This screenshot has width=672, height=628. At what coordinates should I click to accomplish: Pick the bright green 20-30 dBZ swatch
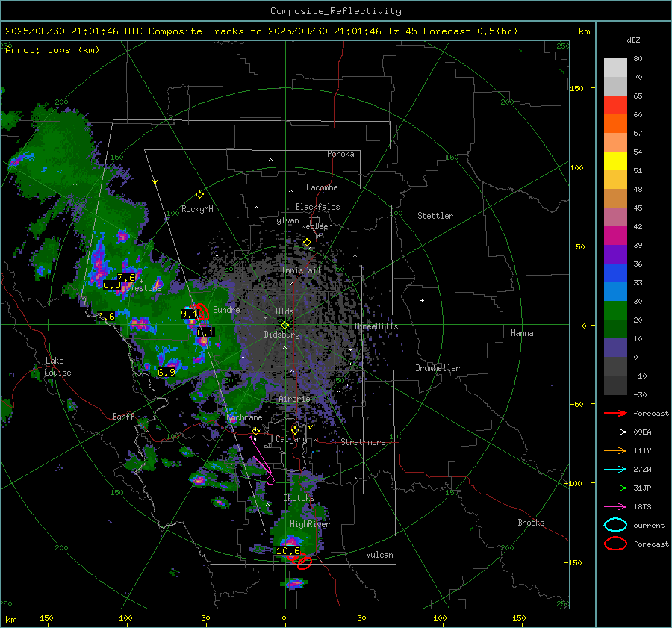[x=615, y=311]
